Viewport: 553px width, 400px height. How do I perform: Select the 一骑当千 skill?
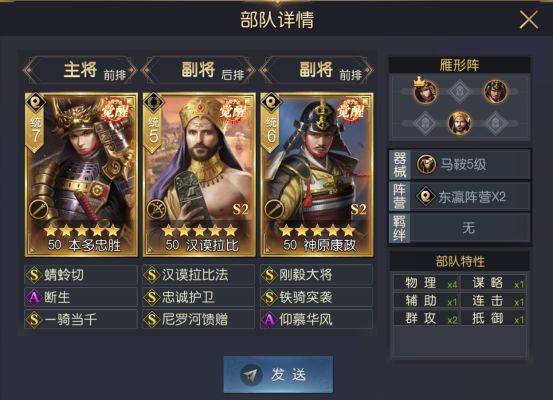coord(81,320)
